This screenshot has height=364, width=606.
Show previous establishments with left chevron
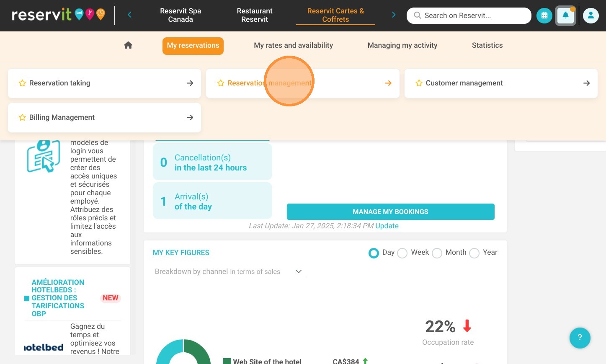129,15
